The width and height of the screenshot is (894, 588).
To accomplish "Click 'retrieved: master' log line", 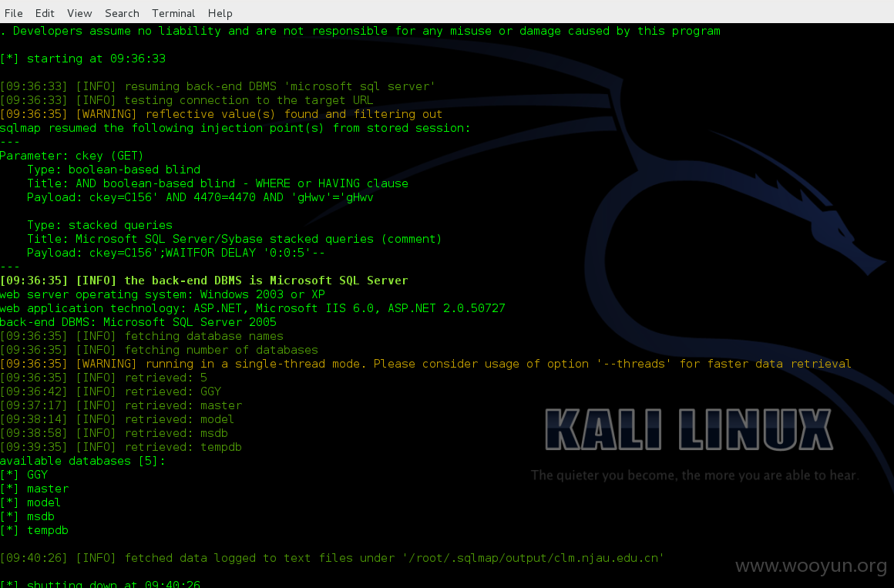I will click(121, 405).
